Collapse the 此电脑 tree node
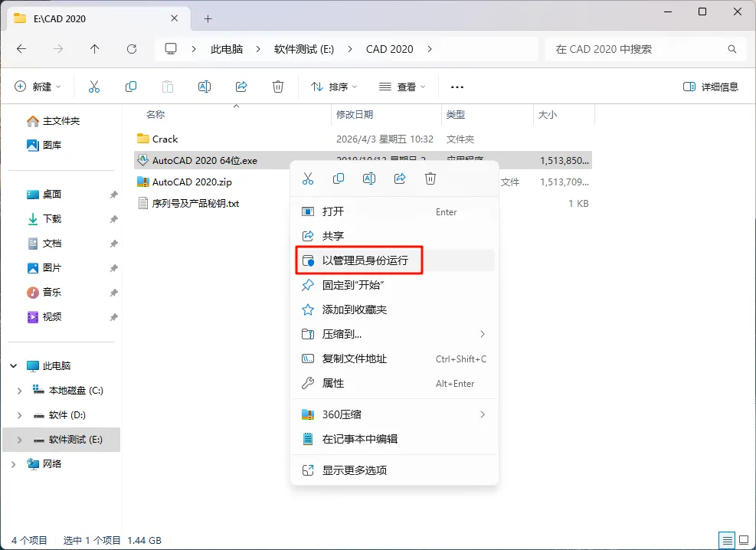 pos(14,366)
